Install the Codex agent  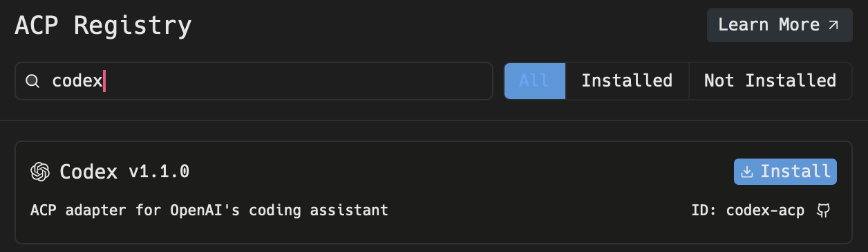(785, 172)
